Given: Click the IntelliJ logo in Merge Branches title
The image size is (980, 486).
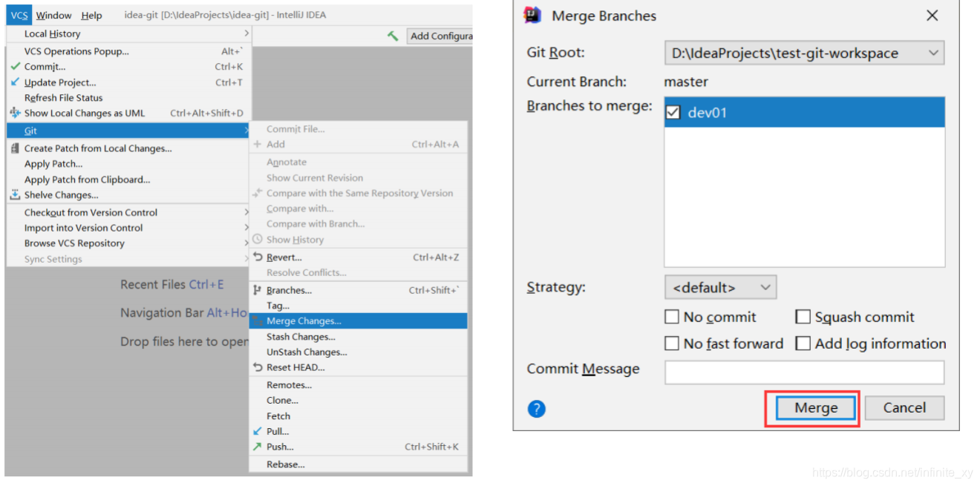Looking at the screenshot, I should (x=532, y=16).
